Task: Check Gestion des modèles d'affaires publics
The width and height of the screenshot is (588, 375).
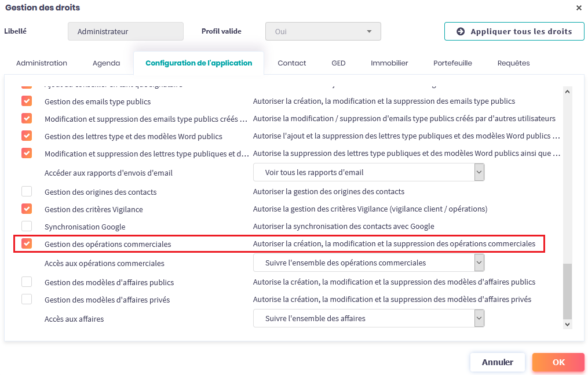Action: click(27, 282)
